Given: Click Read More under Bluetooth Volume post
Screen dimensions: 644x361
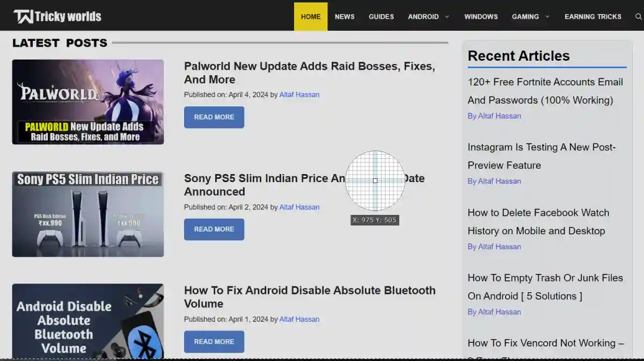Looking at the screenshot, I should click(x=214, y=342).
